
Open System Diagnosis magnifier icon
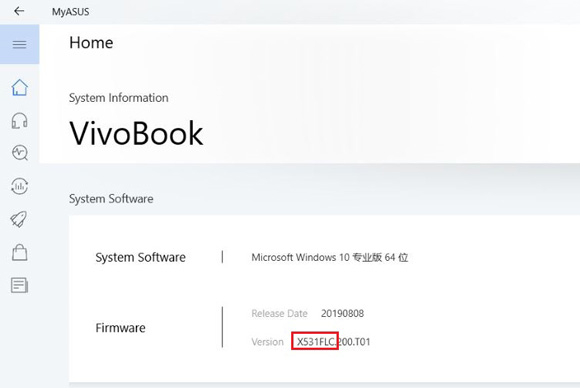point(20,153)
